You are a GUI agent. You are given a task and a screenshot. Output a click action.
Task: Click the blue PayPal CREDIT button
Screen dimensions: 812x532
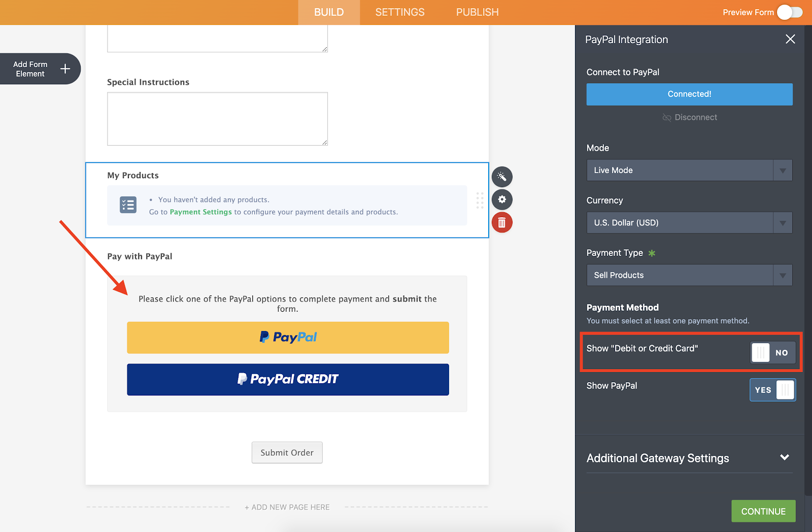[288, 380]
